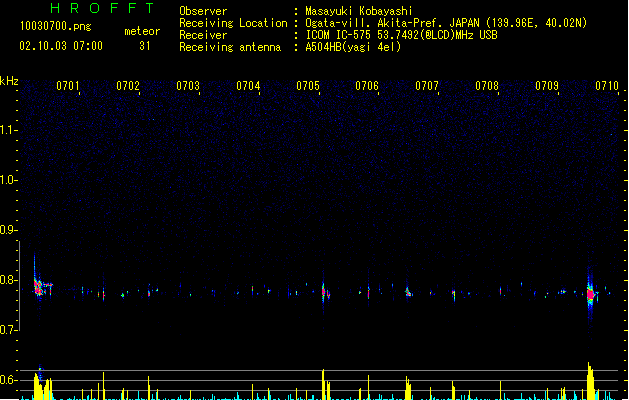Click the Receiving antenna label

230,47
